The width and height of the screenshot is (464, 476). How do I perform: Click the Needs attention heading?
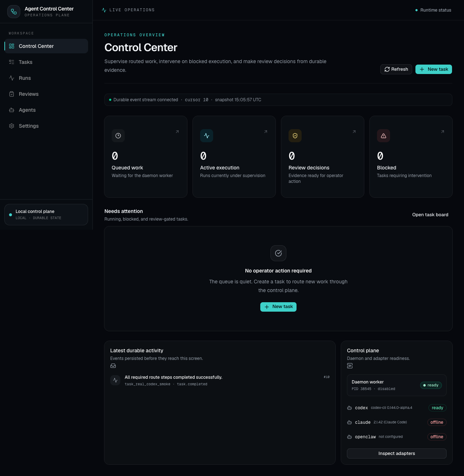point(124,211)
